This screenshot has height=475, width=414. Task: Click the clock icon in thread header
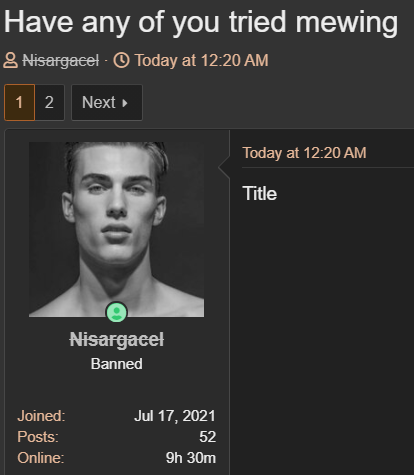click(121, 61)
